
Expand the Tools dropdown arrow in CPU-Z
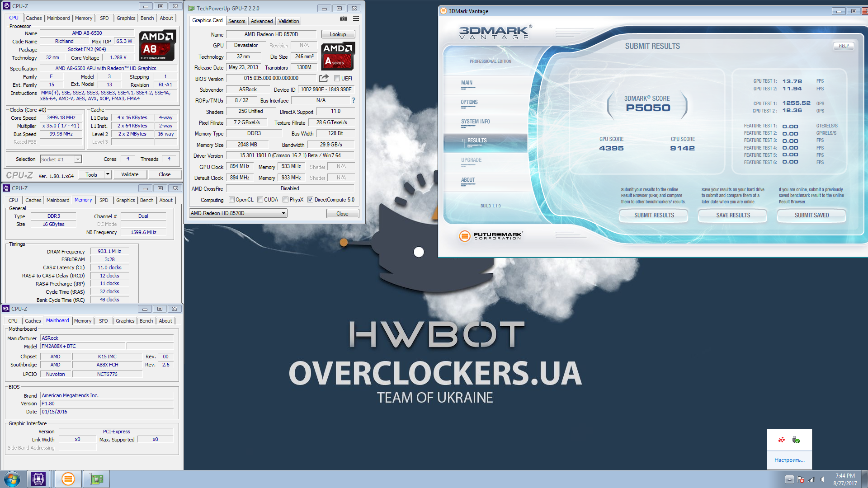coord(108,174)
